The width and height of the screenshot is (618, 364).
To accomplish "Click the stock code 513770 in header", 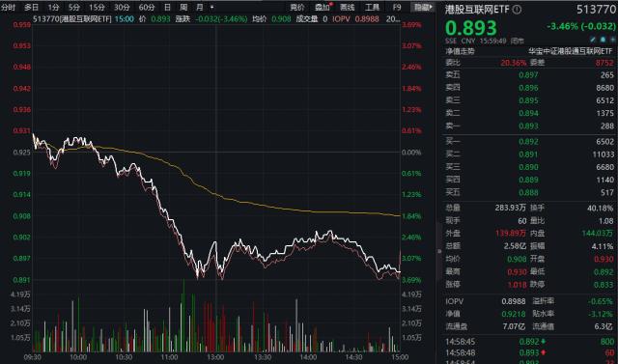I will pos(596,10).
